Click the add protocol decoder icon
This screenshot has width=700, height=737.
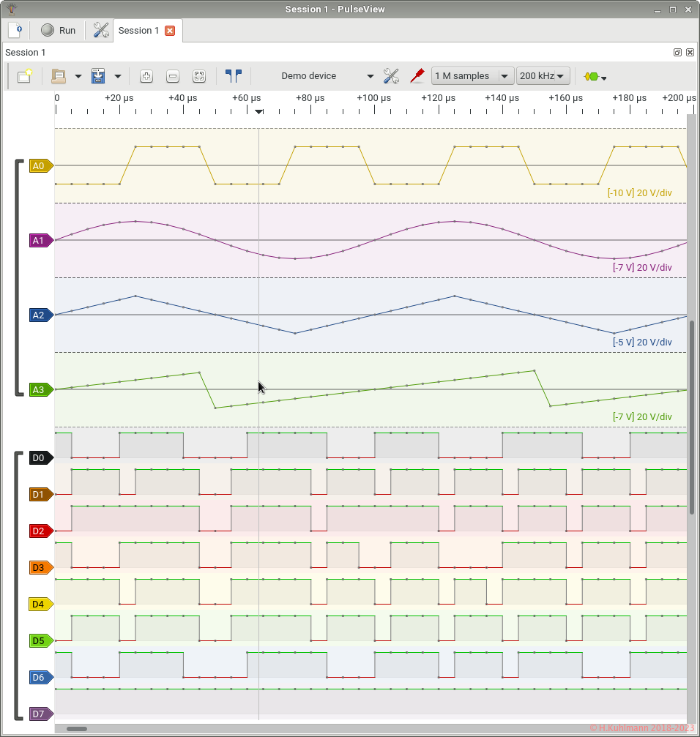595,76
